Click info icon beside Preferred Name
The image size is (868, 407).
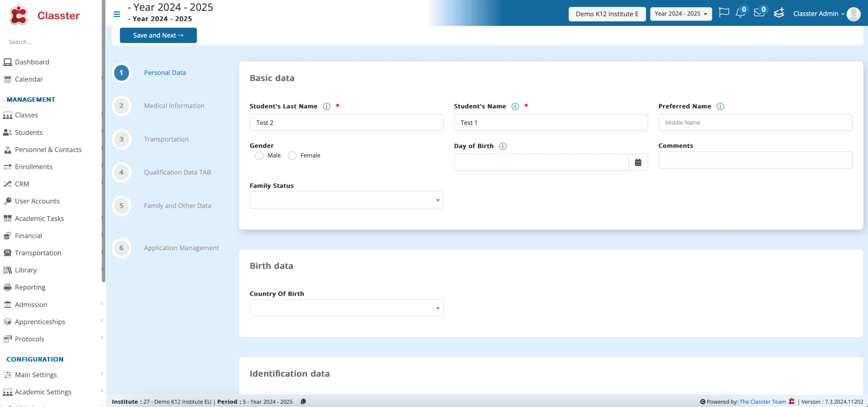[x=720, y=106]
